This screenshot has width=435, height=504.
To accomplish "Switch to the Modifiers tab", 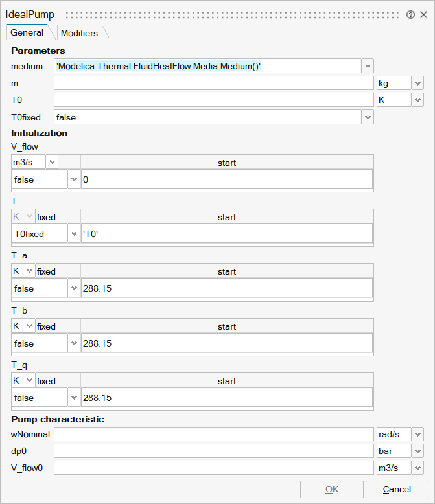I will pyautogui.click(x=79, y=33).
